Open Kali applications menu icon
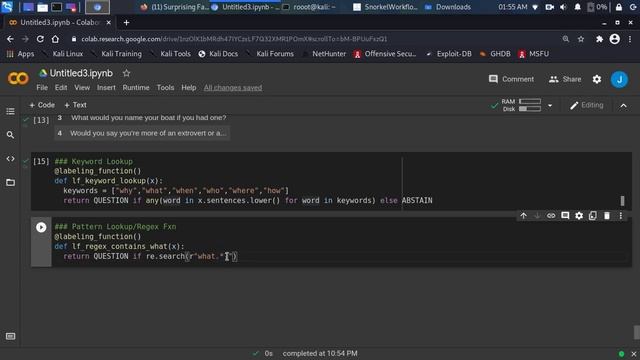This screenshot has height=360, width=640. (7, 7)
